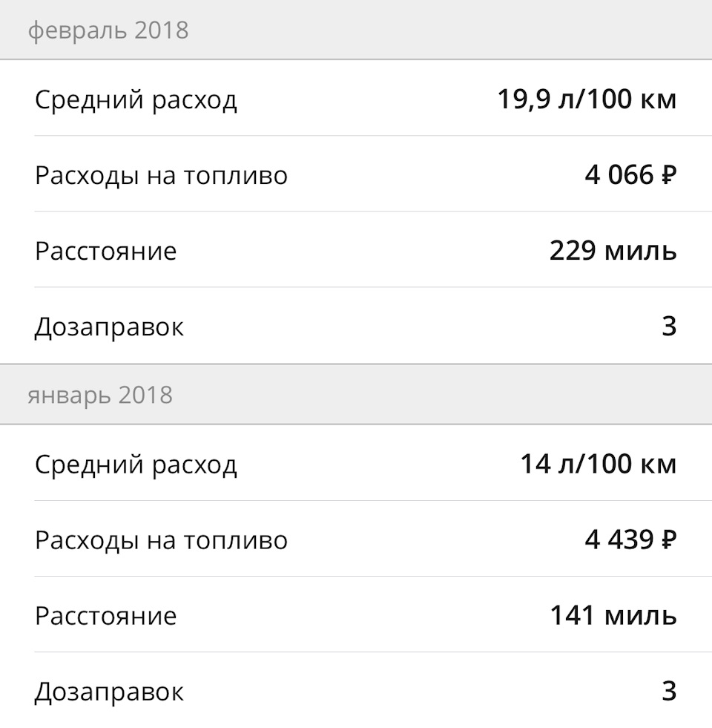The width and height of the screenshot is (712, 728).
Task: Tap February's refuel count 3
Action: click(669, 327)
